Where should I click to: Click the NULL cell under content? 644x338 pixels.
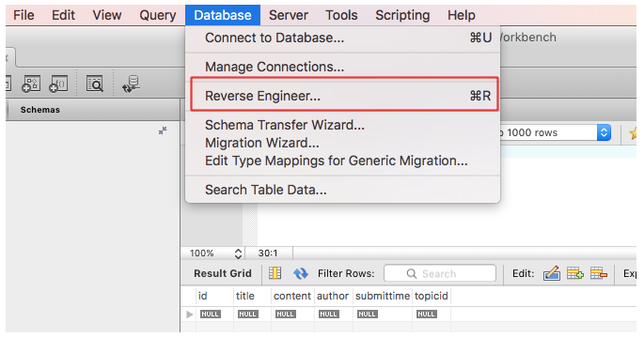point(286,315)
